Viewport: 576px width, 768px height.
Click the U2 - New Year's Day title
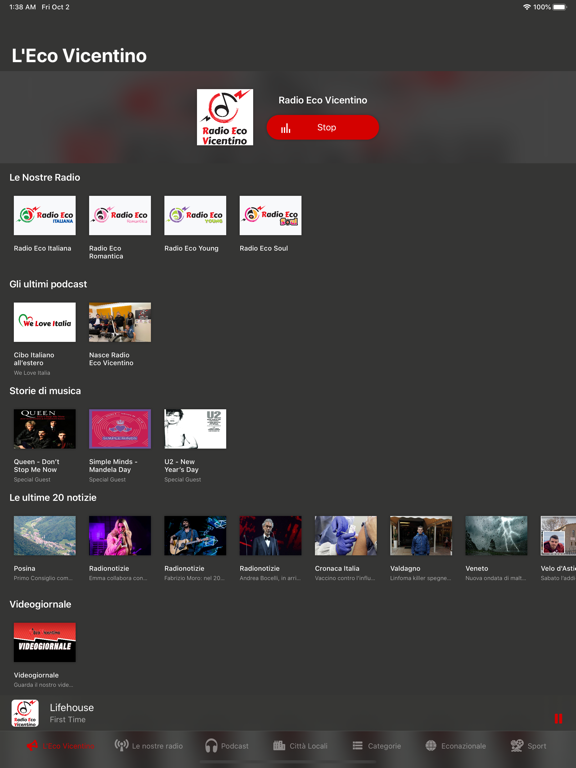click(x=181, y=465)
